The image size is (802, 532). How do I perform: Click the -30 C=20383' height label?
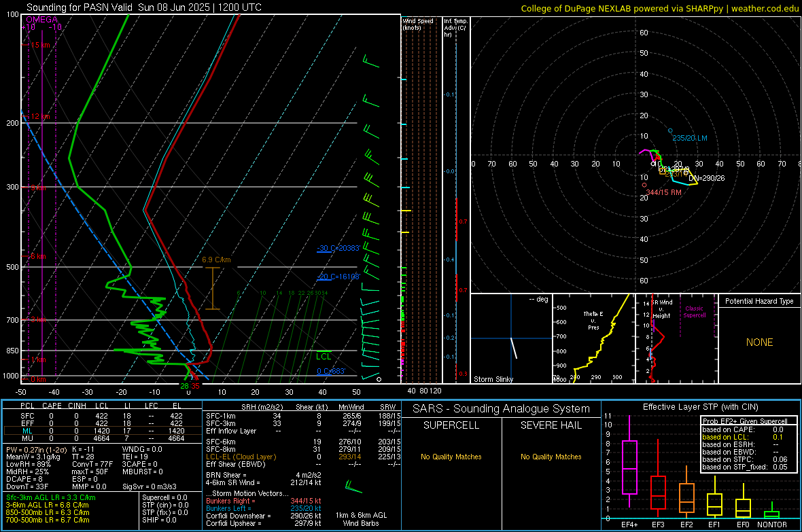click(338, 248)
